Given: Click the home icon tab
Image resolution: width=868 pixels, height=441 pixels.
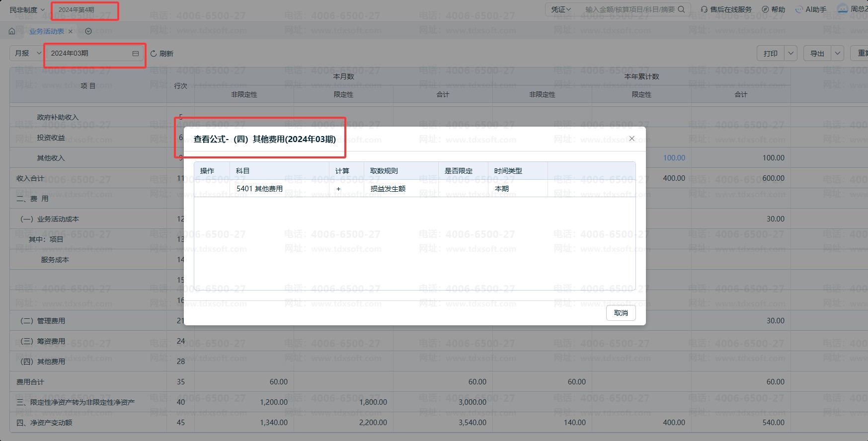Looking at the screenshot, I should [12, 31].
